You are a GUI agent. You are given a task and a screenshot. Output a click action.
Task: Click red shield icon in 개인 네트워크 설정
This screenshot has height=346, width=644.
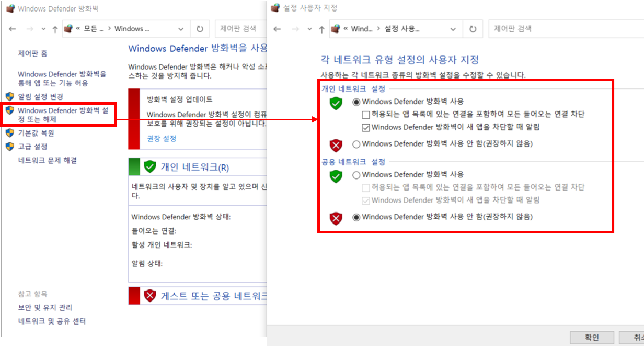[336, 145]
